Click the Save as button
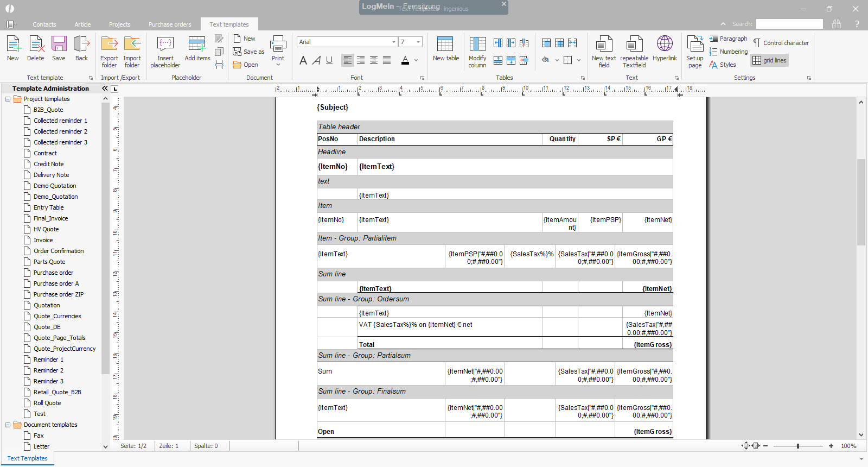Image resolution: width=868 pixels, height=467 pixels. pos(249,52)
